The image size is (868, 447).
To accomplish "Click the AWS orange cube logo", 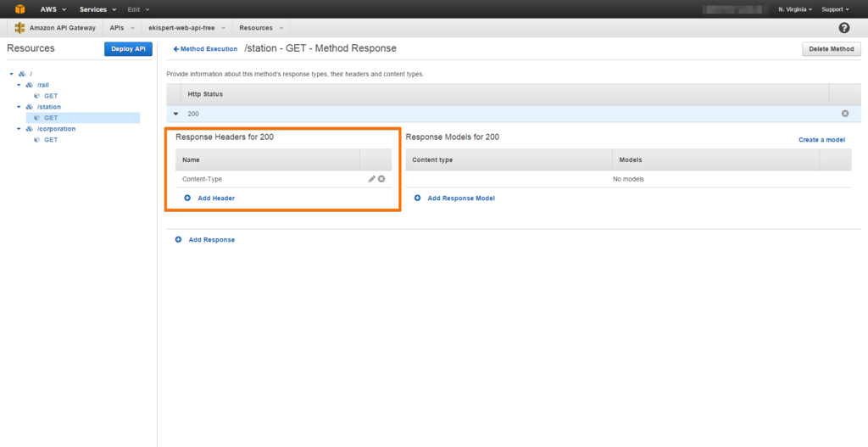I will point(20,8).
